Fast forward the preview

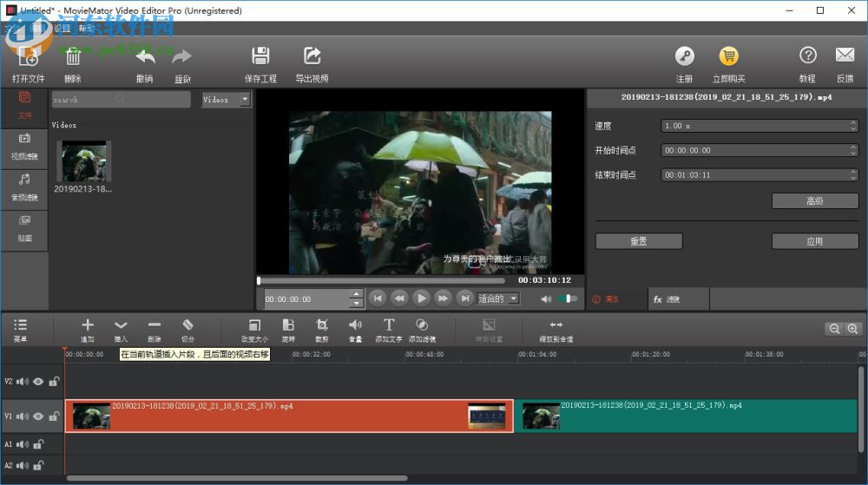(443, 298)
